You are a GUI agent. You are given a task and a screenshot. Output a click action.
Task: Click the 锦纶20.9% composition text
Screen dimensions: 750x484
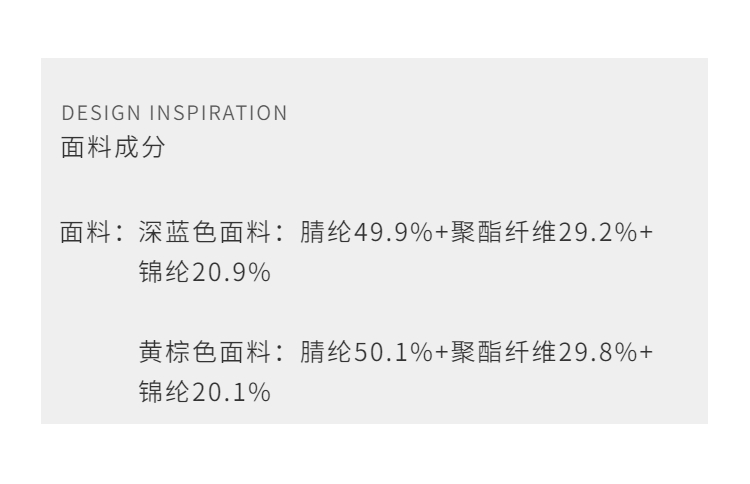point(204,271)
